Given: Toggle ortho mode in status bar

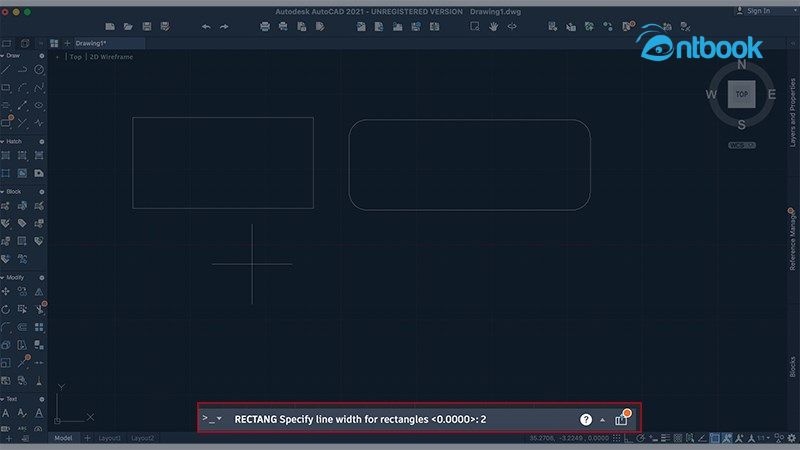Looking at the screenshot, I should coord(629,438).
